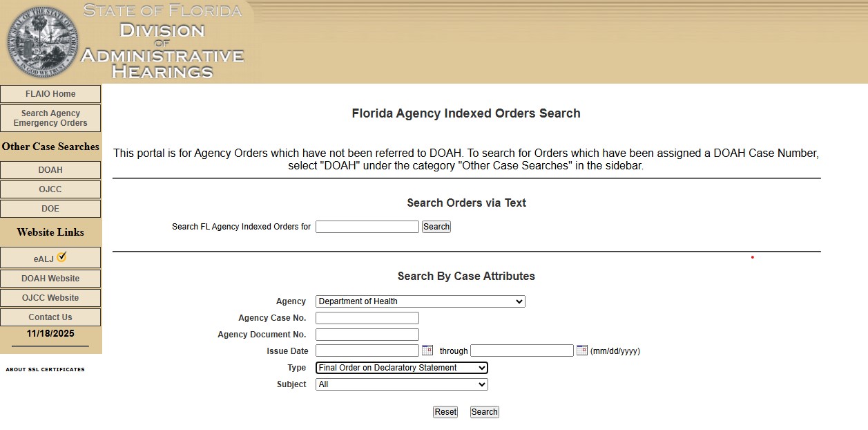Image resolution: width=868 pixels, height=430 pixels.
Task: Select OJCC in the sidebar
Action: point(50,189)
